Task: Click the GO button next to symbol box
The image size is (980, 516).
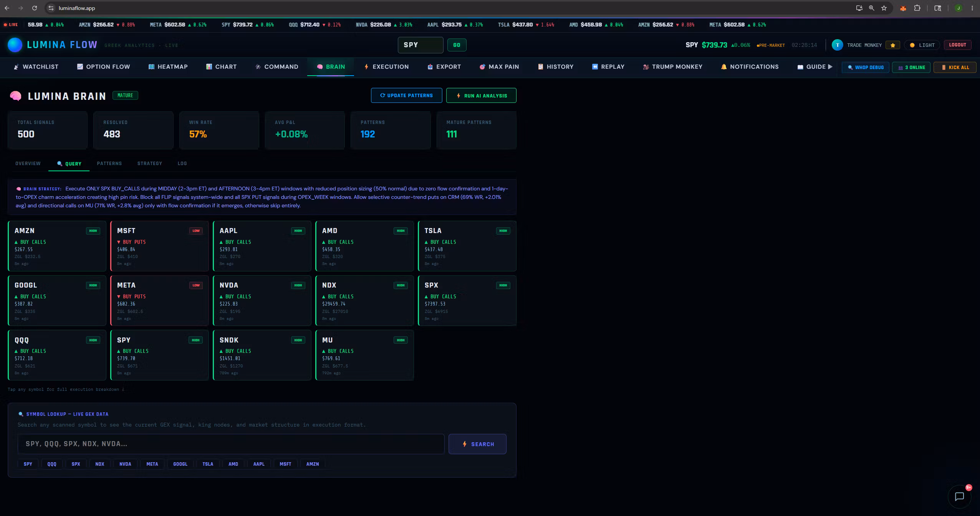Action: point(457,45)
